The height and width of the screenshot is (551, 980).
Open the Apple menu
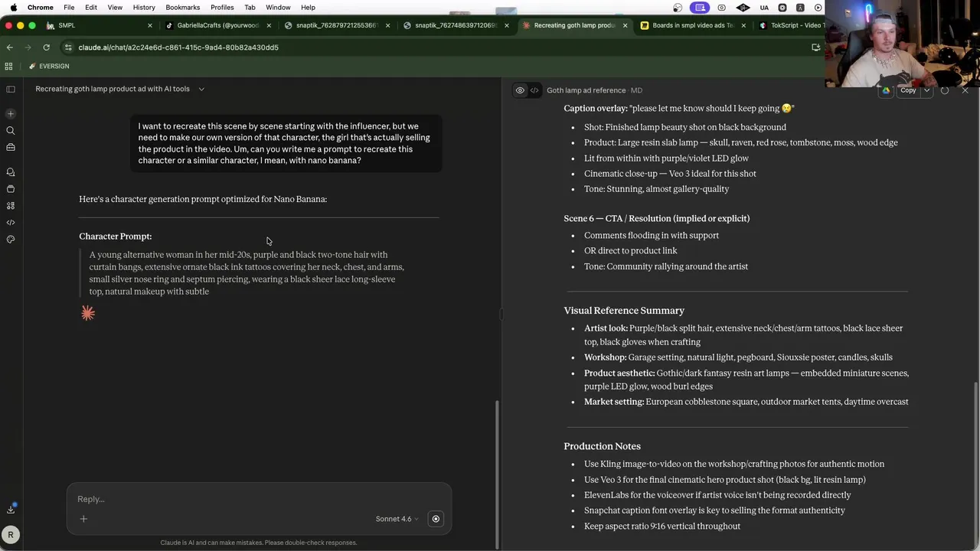pyautogui.click(x=13, y=8)
